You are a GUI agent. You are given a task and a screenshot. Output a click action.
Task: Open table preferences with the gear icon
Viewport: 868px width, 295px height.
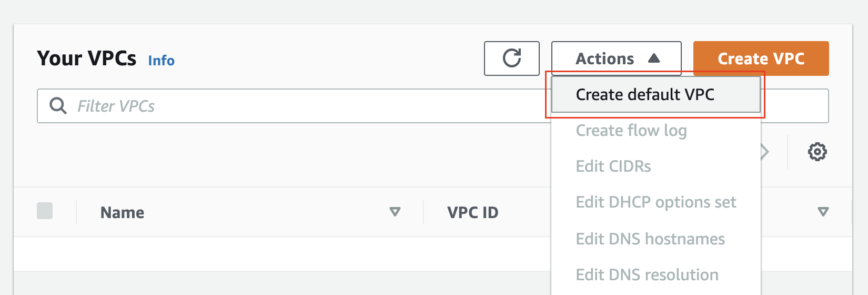(817, 152)
